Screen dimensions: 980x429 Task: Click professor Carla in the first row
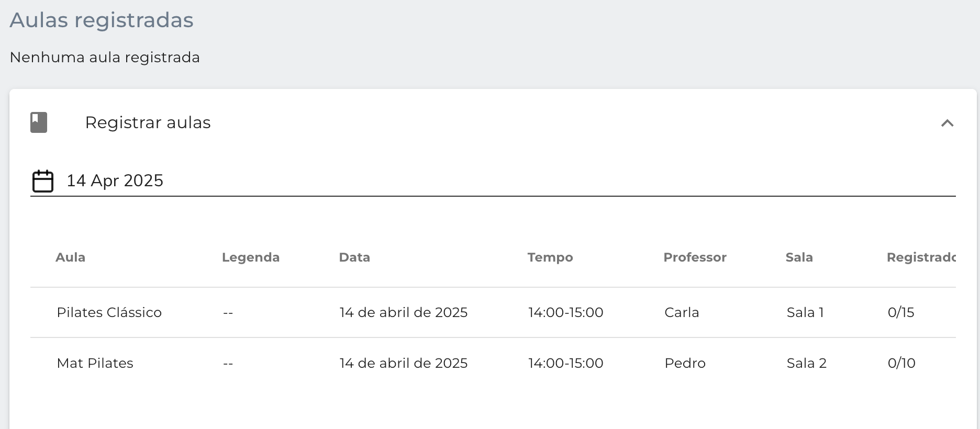pos(682,312)
